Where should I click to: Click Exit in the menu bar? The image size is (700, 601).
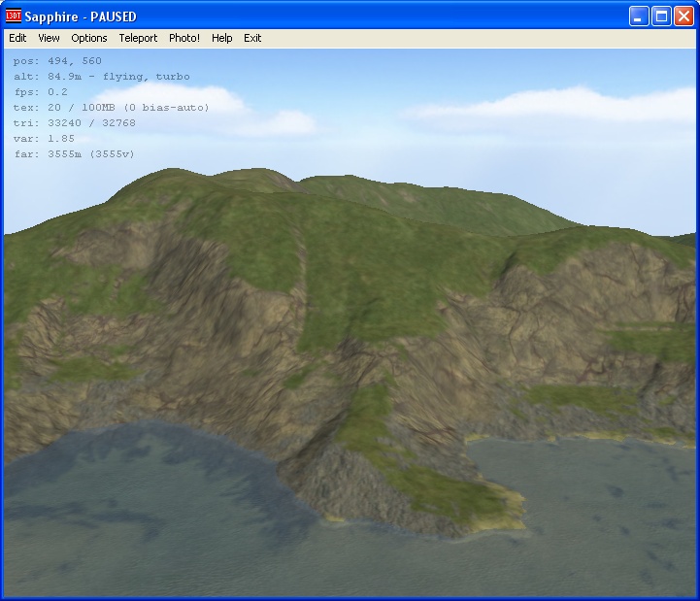pyautogui.click(x=252, y=38)
